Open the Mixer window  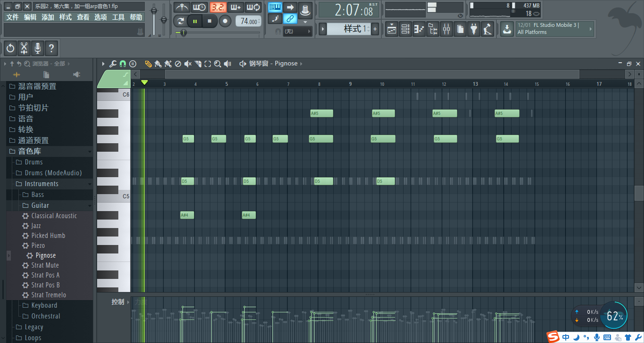(446, 29)
